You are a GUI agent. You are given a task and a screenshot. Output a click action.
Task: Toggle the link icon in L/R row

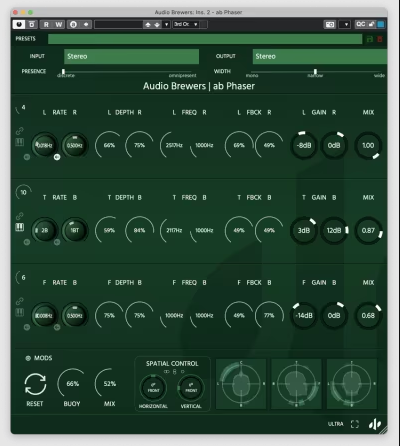click(x=20, y=131)
